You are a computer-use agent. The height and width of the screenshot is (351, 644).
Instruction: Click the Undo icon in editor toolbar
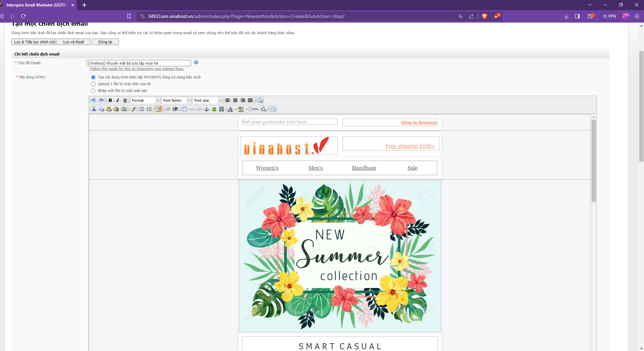tap(93, 100)
